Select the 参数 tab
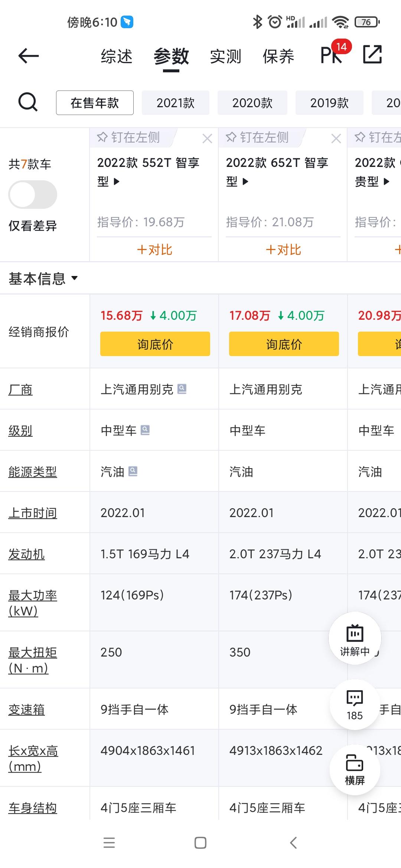 tap(171, 56)
